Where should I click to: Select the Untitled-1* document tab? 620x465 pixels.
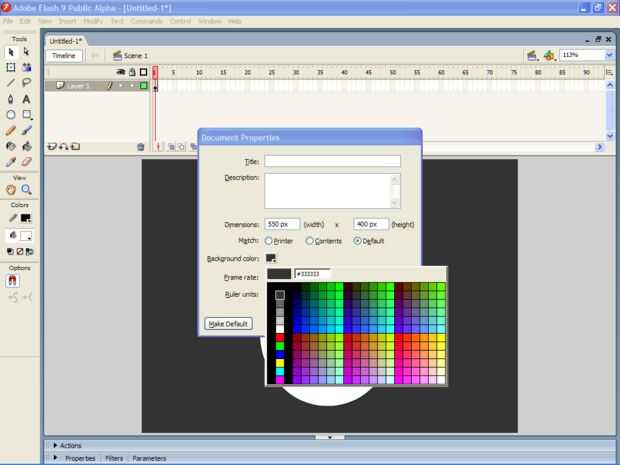tap(66, 41)
